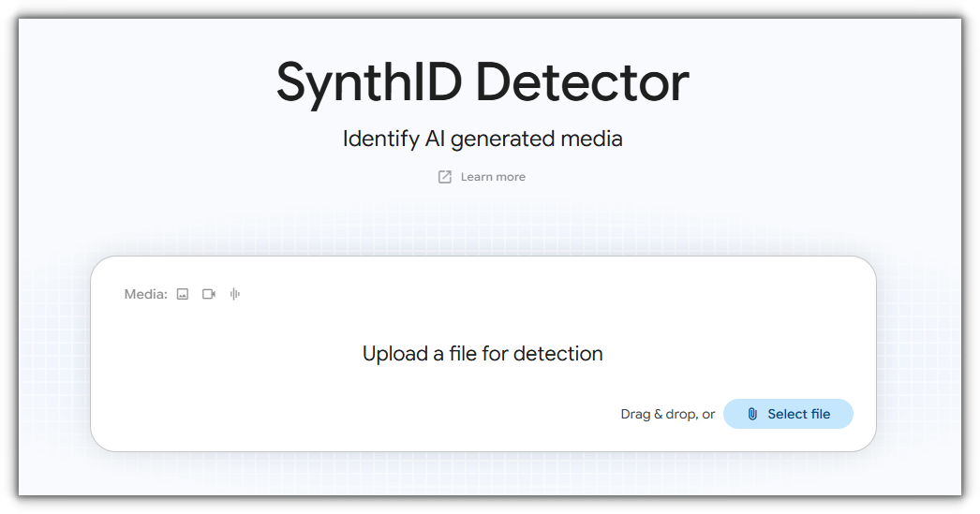The image size is (980, 514).
Task: Click the word Upload in the prompt
Action: point(395,354)
